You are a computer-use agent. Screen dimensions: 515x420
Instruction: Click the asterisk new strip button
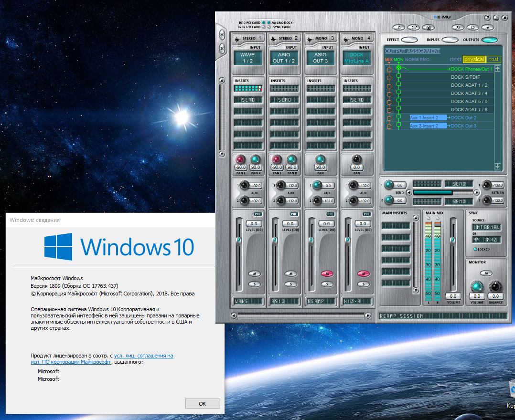point(222,34)
